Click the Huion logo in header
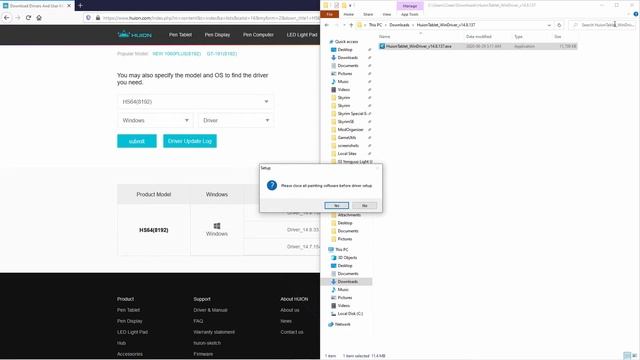Screen dimensions: 640x360 click(134, 35)
